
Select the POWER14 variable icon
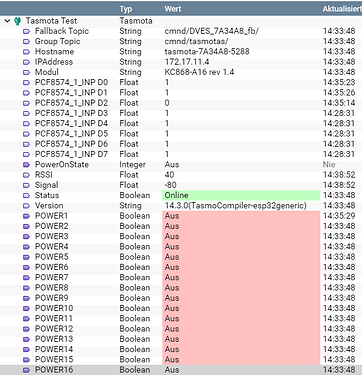[x=26, y=350]
